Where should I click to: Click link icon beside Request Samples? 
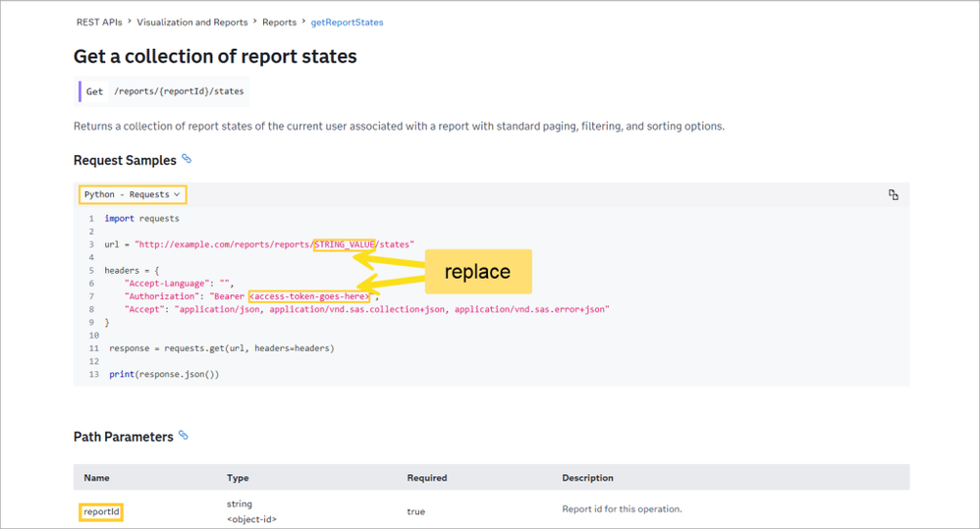[187, 159]
